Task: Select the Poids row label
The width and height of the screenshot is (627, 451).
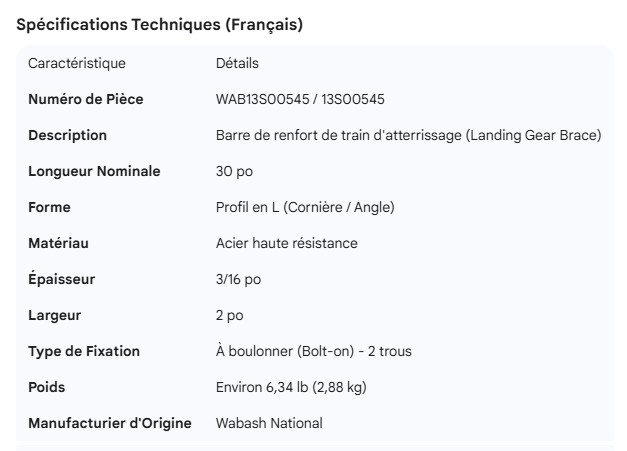Action: 47,387
